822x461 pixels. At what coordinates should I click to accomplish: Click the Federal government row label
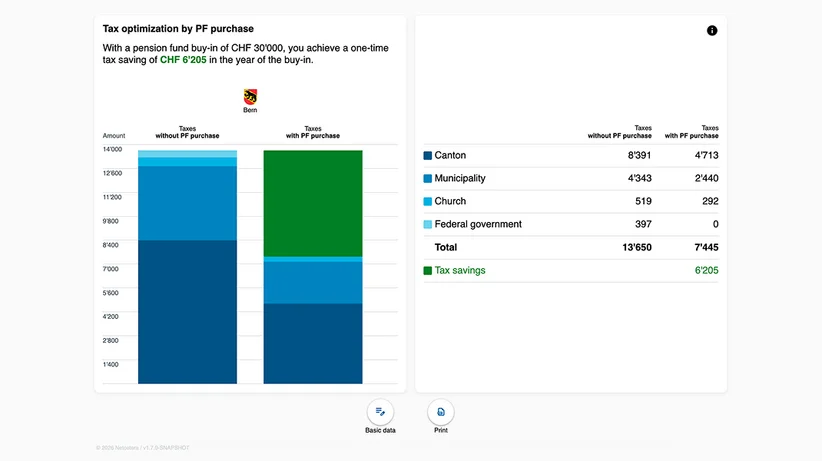pyautogui.click(x=478, y=224)
